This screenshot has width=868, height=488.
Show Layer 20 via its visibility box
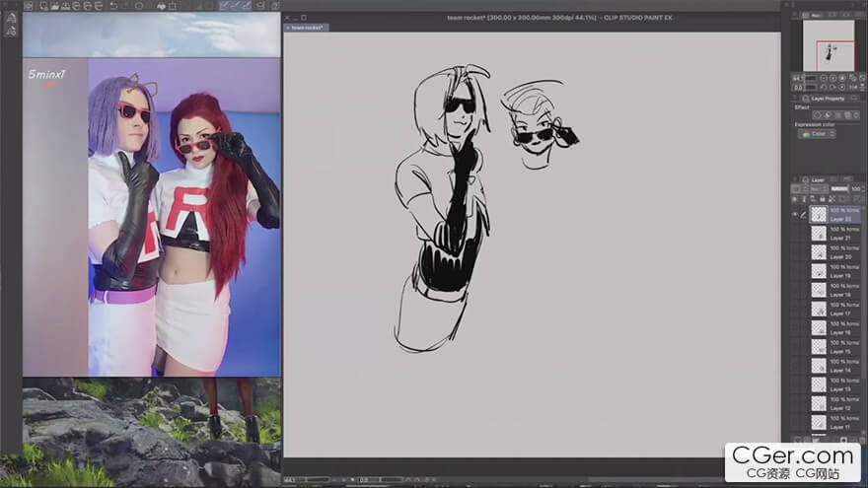[795, 252]
